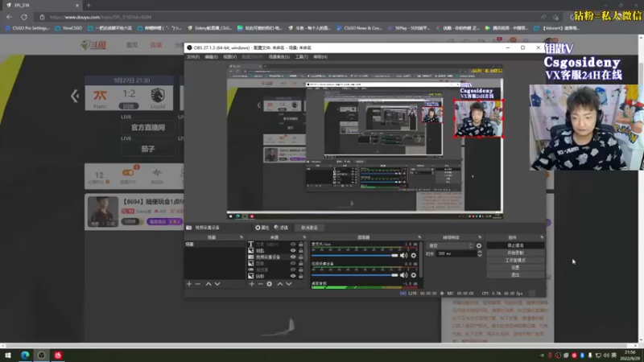
Task: Open properties gear for selected source
Action: click(x=262, y=228)
